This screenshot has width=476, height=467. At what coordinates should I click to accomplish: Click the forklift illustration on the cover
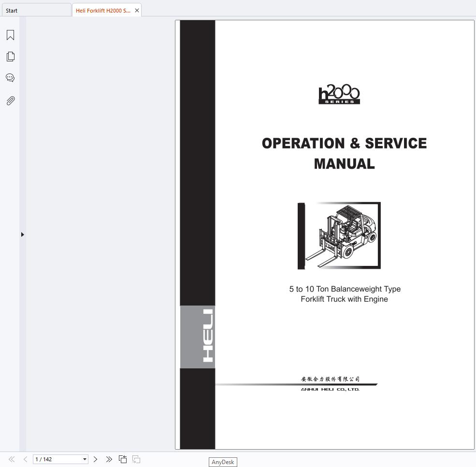[339, 235]
